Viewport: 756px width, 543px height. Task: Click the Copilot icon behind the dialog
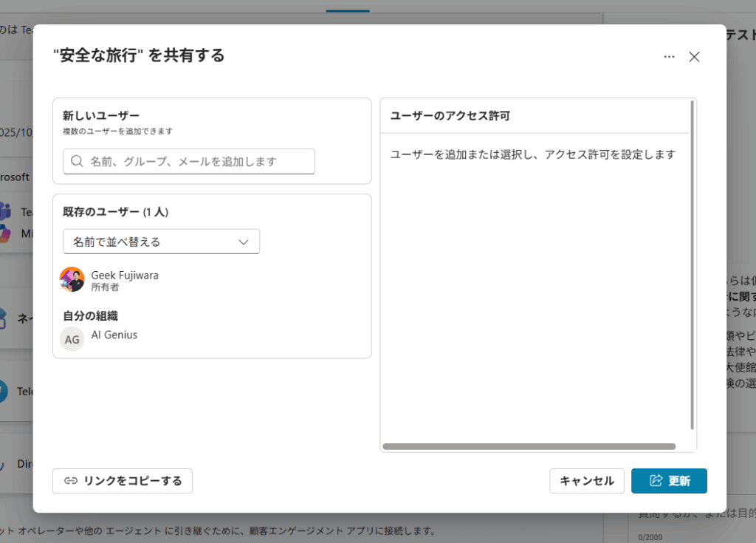coord(6,233)
